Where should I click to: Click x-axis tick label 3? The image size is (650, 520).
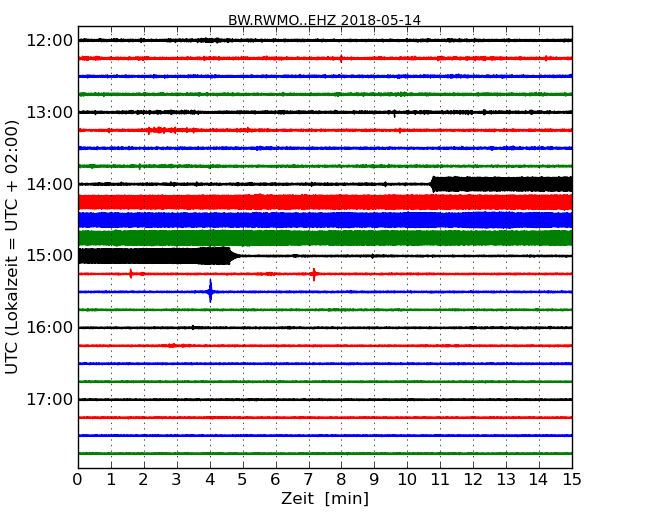[177, 480]
